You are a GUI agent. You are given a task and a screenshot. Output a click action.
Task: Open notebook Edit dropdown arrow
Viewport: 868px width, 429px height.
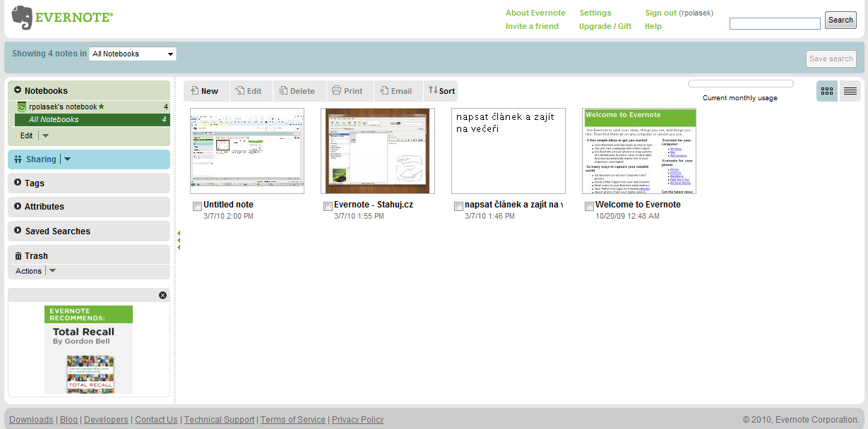tap(46, 135)
